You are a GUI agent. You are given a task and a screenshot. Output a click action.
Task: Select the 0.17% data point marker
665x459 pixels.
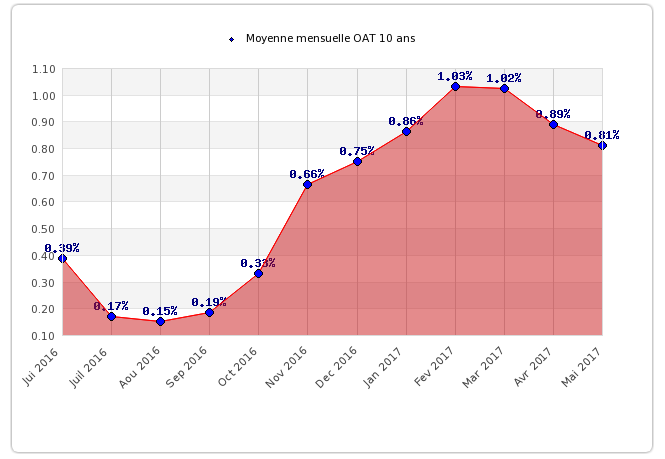tap(111, 316)
